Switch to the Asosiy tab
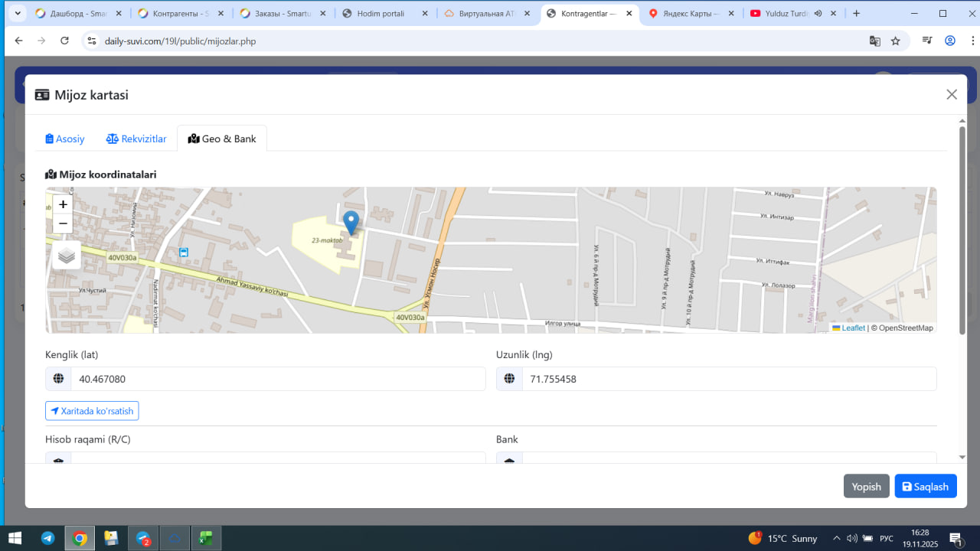The image size is (980, 551). [x=65, y=139]
